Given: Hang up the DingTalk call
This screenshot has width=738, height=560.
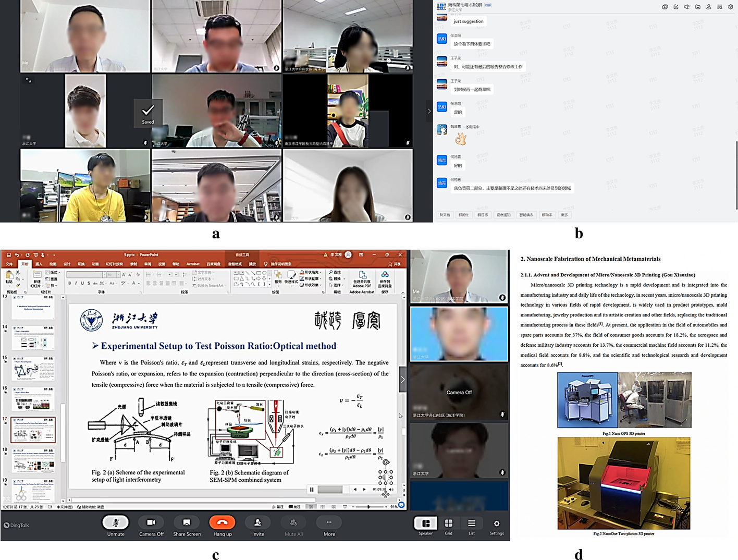Looking at the screenshot, I should tap(222, 522).
